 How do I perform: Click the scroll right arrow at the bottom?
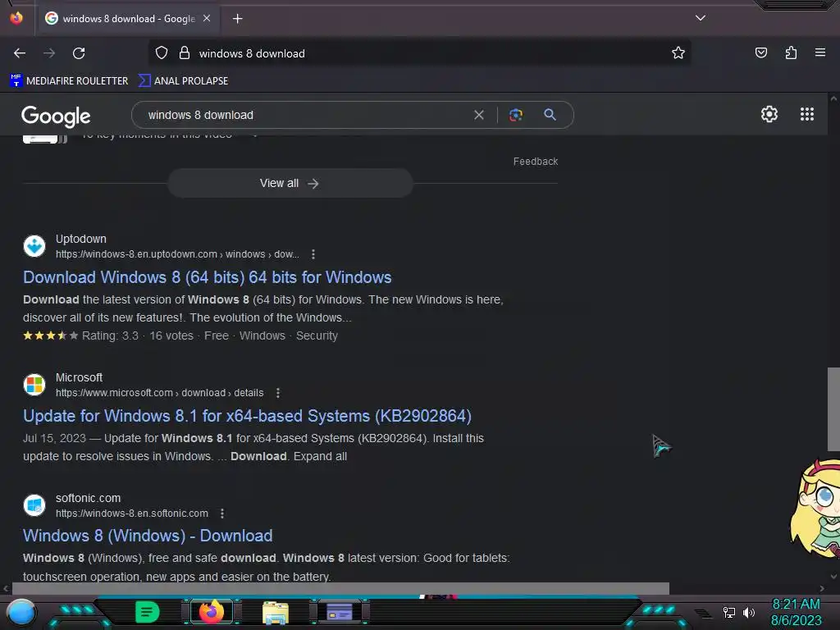pos(822,588)
